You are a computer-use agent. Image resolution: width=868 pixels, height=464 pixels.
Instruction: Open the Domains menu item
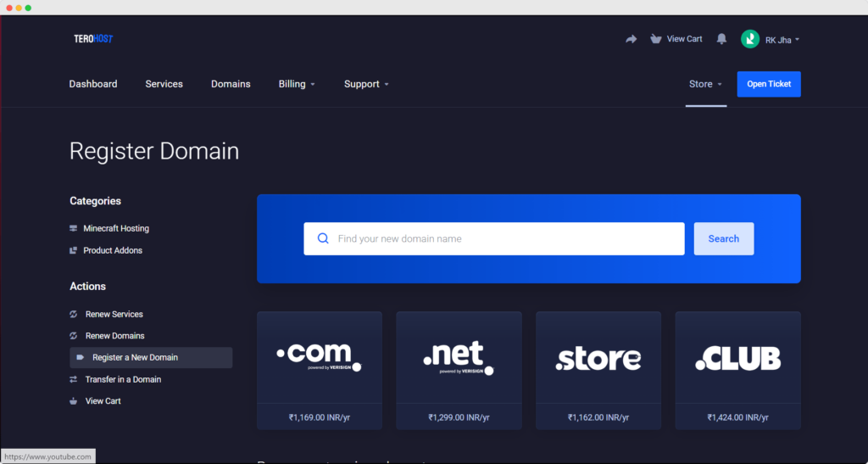(231, 84)
